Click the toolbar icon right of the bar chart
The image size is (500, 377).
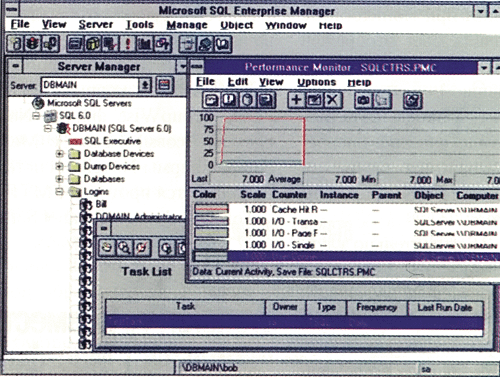163,44
